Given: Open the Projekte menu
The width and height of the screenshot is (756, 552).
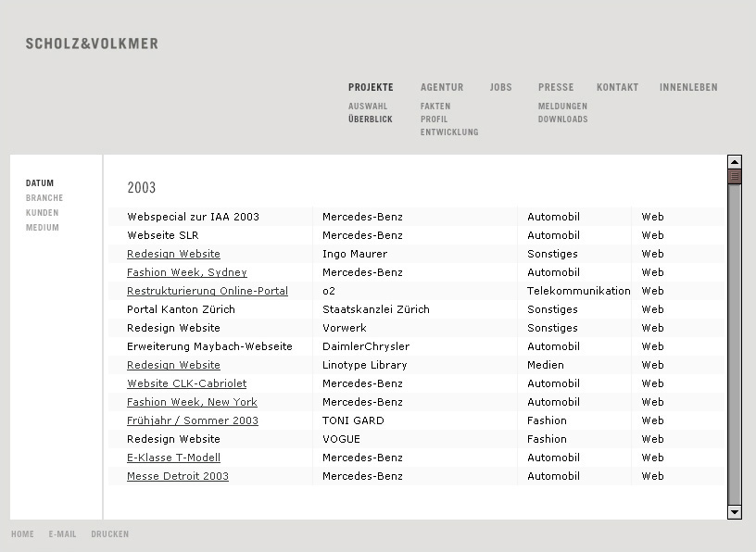Looking at the screenshot, I should pyautogui.click(x=371, y=87).
